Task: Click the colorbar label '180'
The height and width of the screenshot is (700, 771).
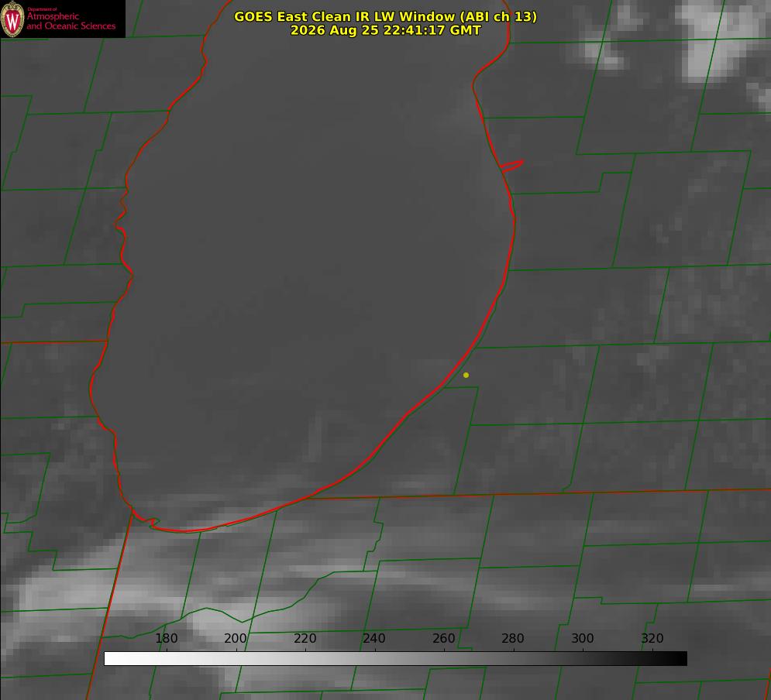Action: [x=166, y=638]
